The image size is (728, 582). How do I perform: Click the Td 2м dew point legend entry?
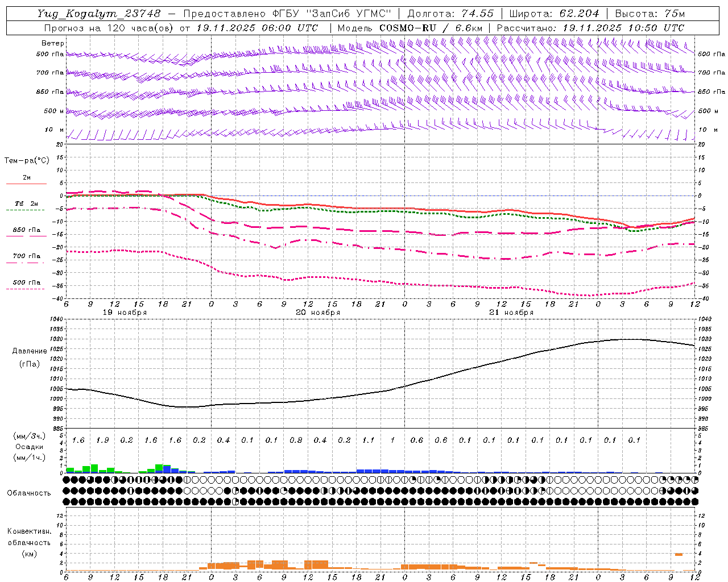pos(27,203)
